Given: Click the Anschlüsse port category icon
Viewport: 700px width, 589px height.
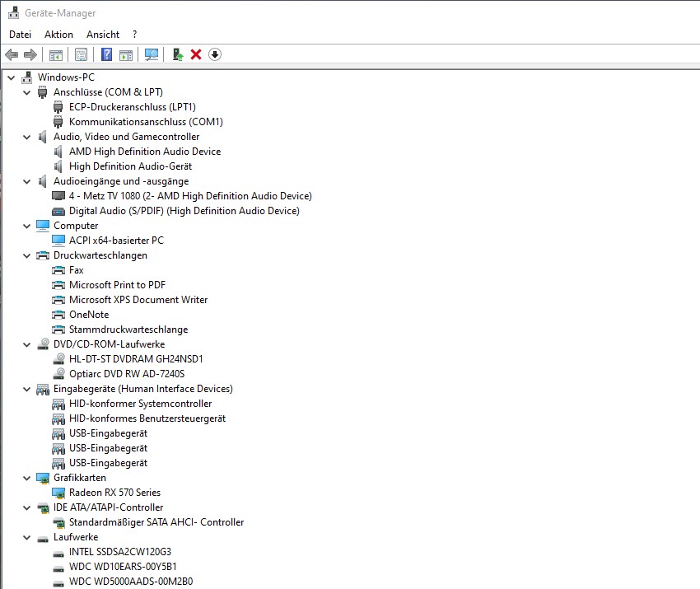Looking at the screenshot, I should 42,92.
